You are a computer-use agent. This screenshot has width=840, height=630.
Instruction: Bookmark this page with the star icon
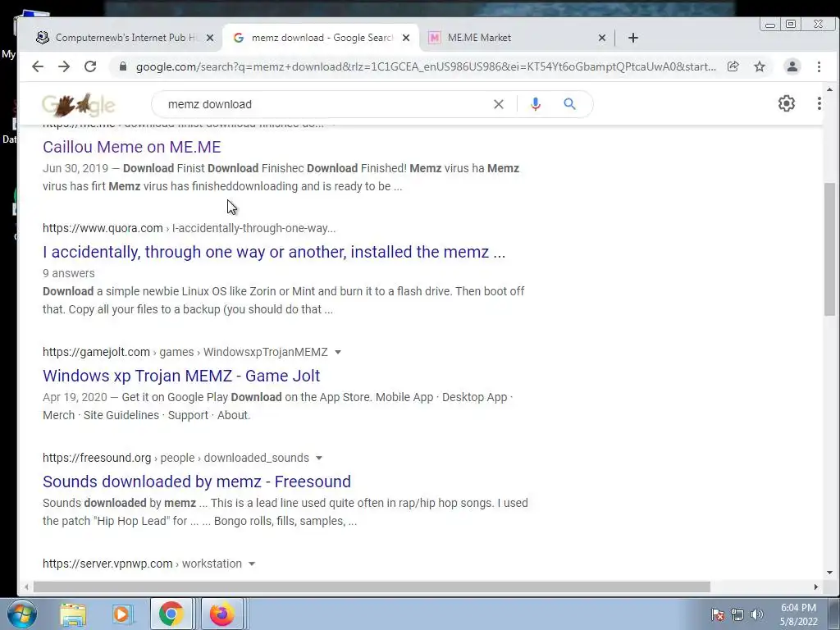coord(759,66)
